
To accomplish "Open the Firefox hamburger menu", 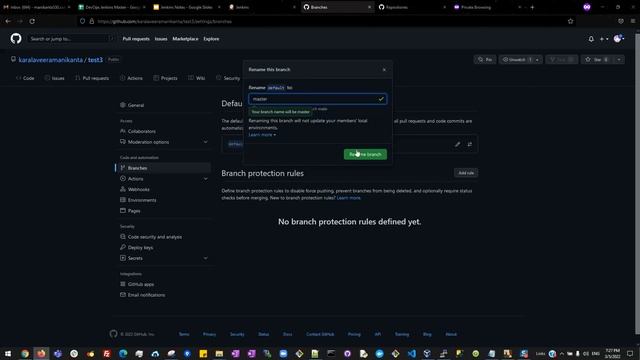I will 633,21.
